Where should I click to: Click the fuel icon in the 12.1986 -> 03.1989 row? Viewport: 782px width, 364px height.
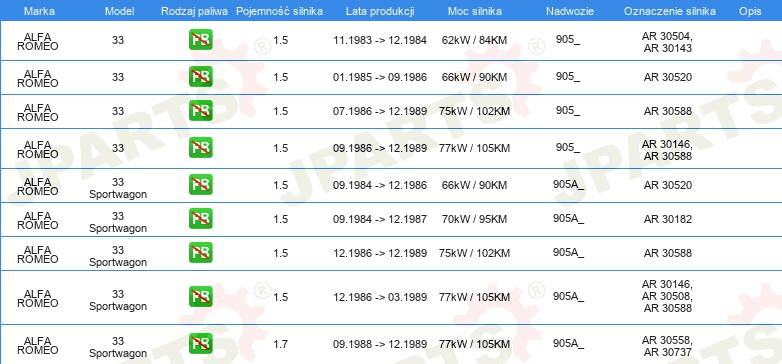coord(200,296)
